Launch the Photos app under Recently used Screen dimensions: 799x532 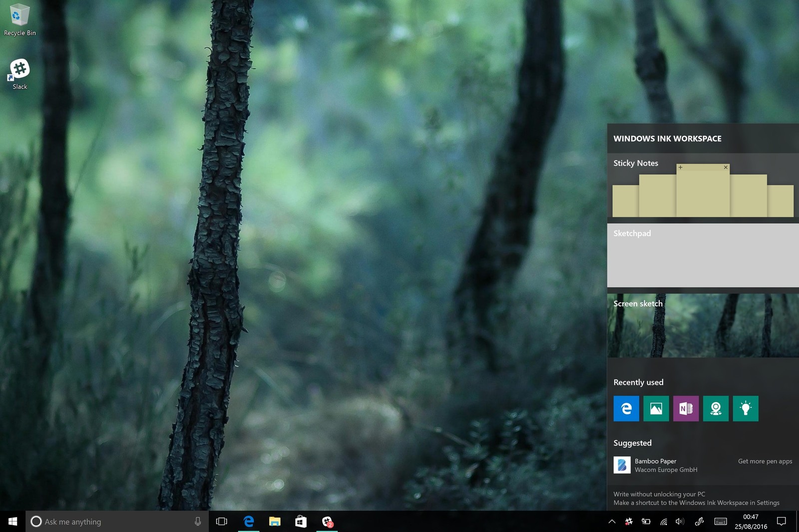(656, 408)
